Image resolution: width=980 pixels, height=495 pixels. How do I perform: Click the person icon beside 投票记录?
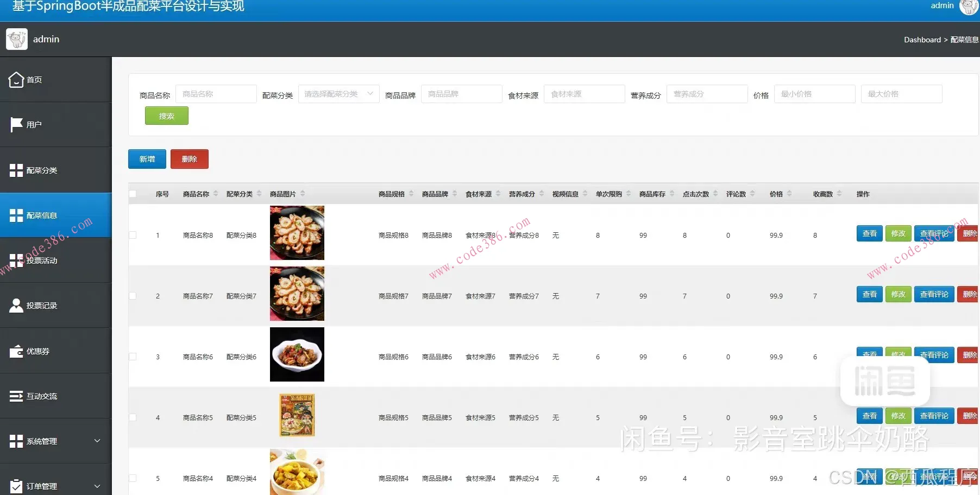click(x=16, y=306)
